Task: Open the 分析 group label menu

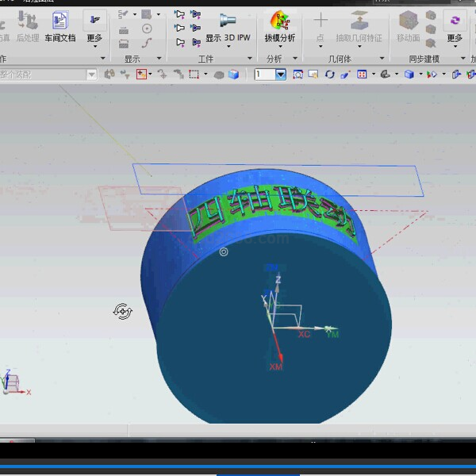Action: pyautogui.click(x=274, y=59)
